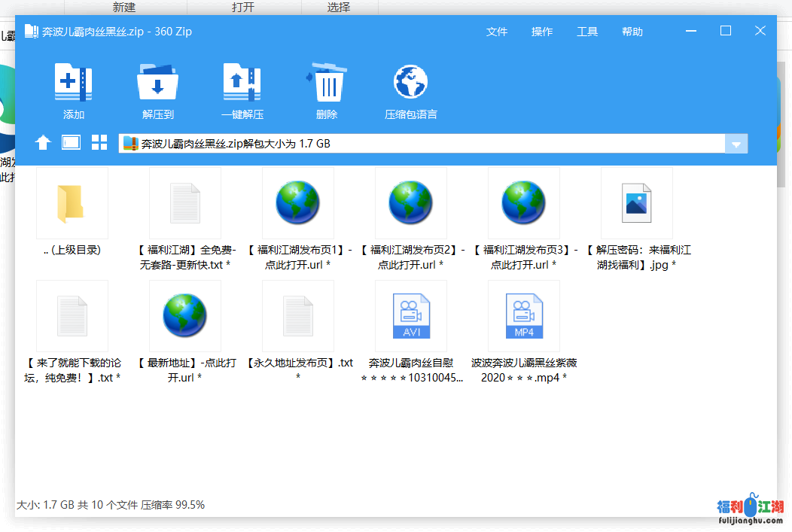The height and width of the screenshot is (532, 792).
Task: Select the AVI video file icon
Action: pos(411,317)
